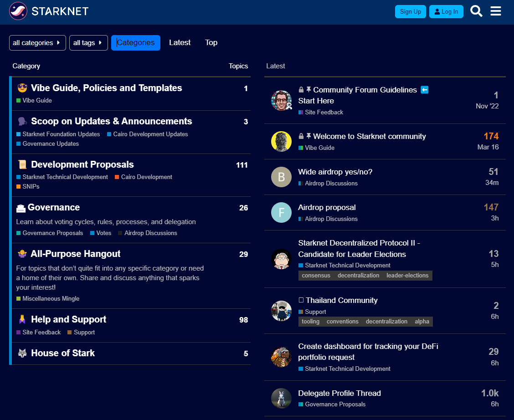The width and height of the screenshot is (514, 420).
Task: Click the 1.0k reply count on Delegate thread
Action: [490, 393]
